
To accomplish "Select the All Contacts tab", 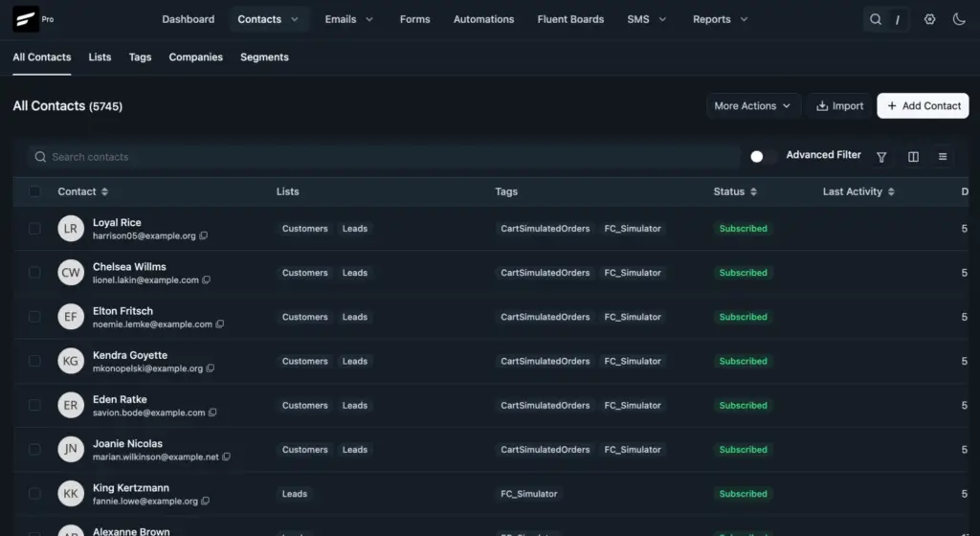I will pyautogui.click(x=42, y=56).
